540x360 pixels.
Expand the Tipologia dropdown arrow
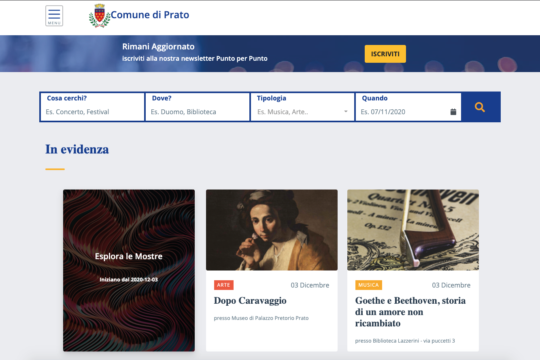click(346, 112)
